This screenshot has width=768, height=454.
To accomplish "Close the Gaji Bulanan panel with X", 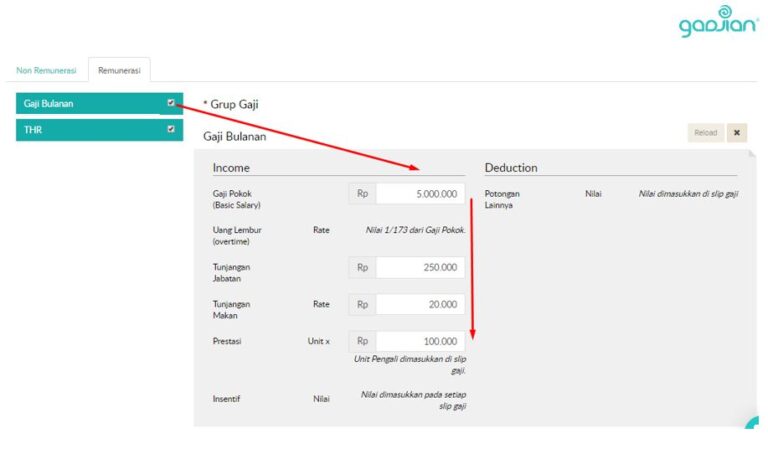I will pos(736,133).
